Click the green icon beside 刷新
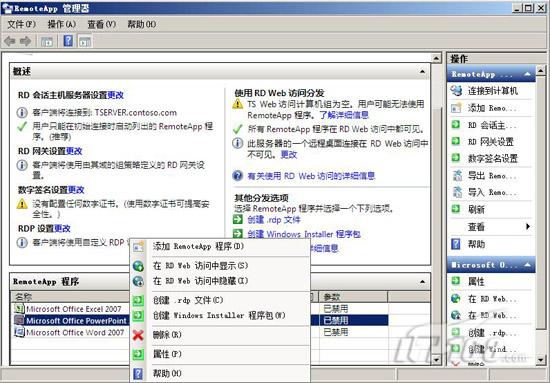Viewport: 550px width, 383px height. pyautogui.click(x=455, y=209)
